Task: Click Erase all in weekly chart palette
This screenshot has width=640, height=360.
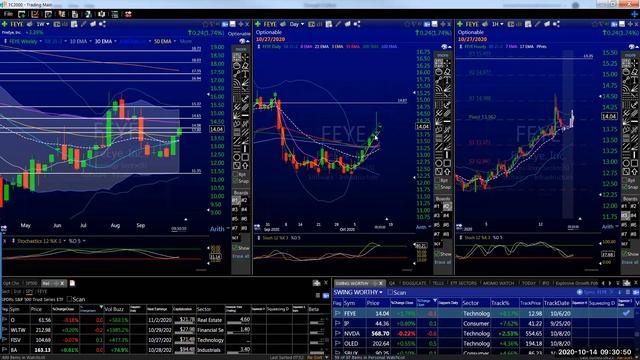Action: point(241,256)
